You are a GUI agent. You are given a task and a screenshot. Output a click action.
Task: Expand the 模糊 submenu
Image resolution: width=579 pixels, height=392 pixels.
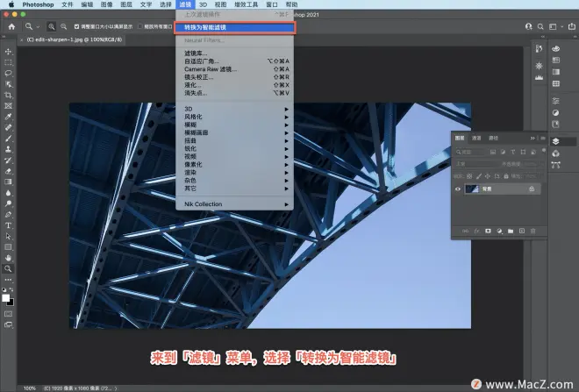tap(235, 125)
